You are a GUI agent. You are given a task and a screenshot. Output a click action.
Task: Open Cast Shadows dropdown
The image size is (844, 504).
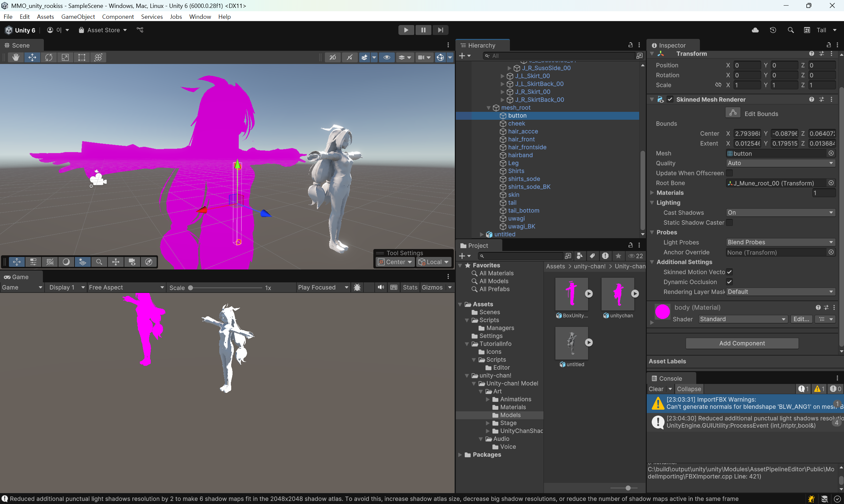(x=781, y=213)
